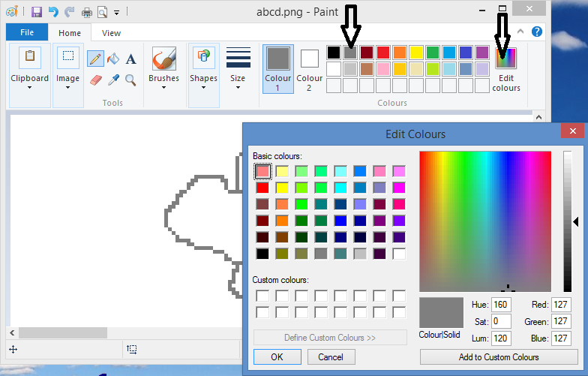The width and height of the screenshot is (588, 376).
Task: Click the Print preview icon in quick access toolbar
Action: pyautogui.click(x=102, y=13)
